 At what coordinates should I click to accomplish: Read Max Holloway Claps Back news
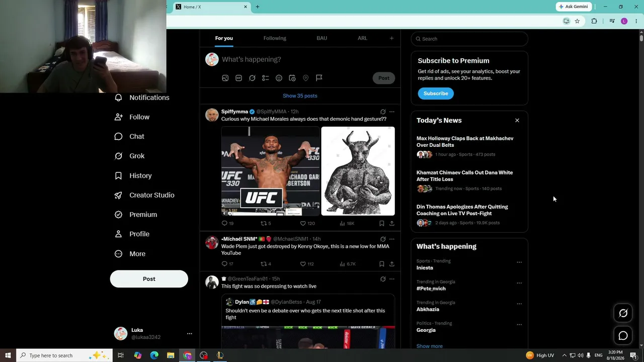tap(465, 142)
